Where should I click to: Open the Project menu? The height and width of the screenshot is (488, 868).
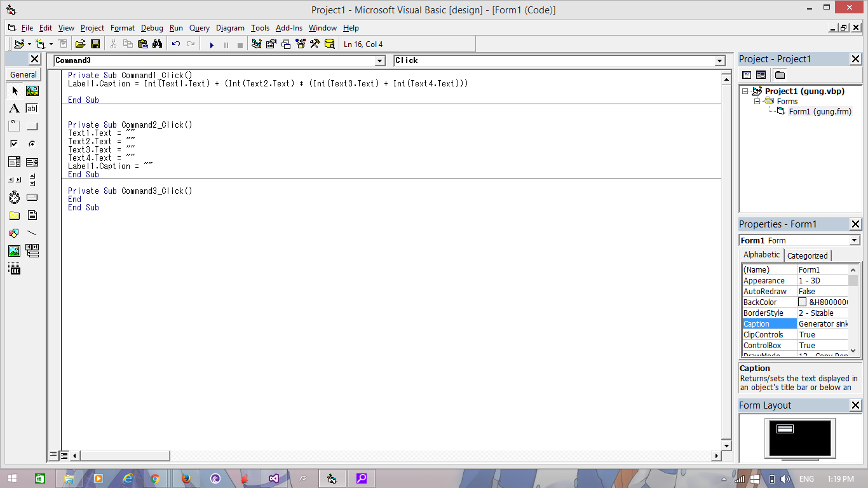[x=92, y=28]
